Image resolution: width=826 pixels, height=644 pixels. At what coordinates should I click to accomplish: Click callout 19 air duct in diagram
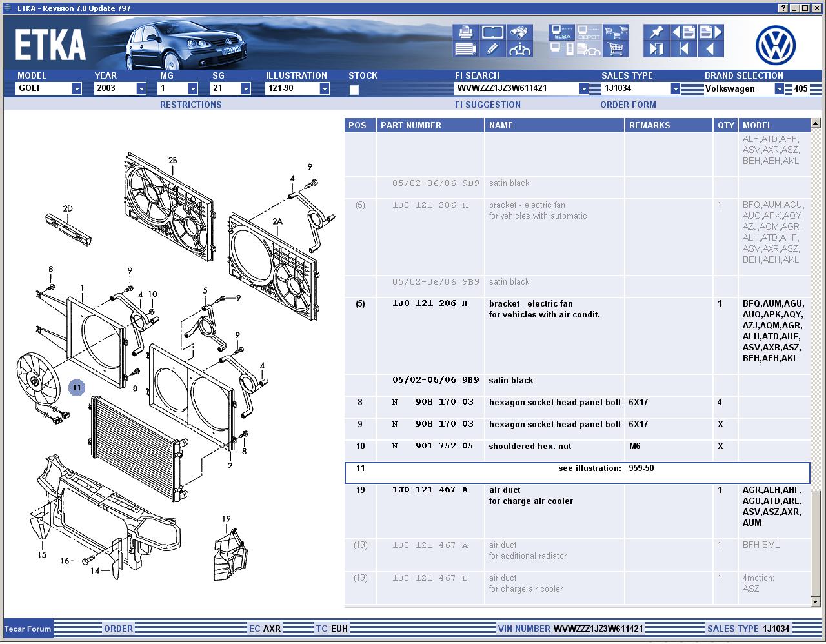point(226,518)
